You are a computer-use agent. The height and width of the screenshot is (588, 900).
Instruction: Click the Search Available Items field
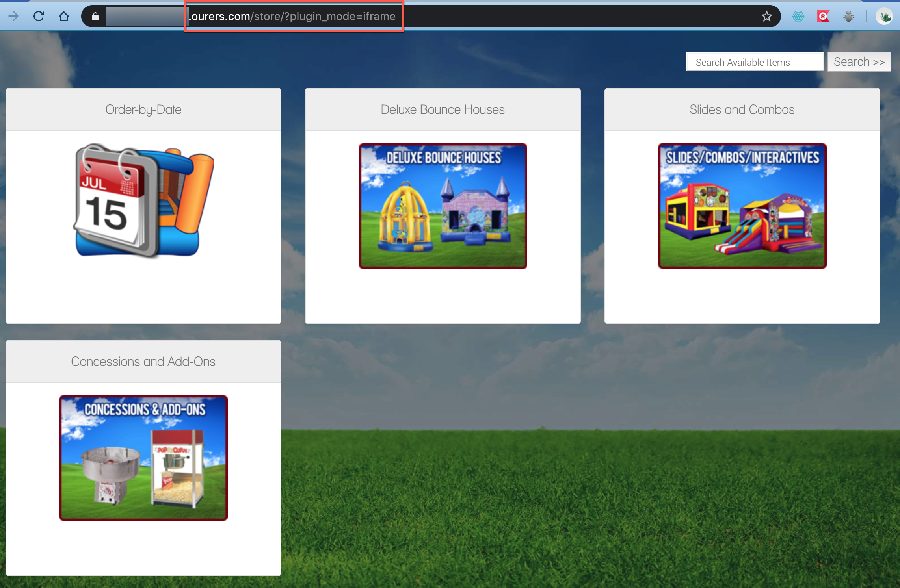755,62
